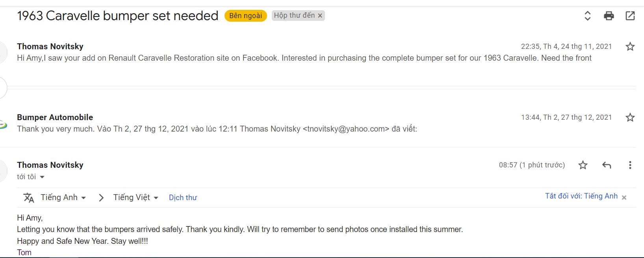Star the latest 08:57 message
The height and width of the screenshot is (258, 644).
pos(583,165)
